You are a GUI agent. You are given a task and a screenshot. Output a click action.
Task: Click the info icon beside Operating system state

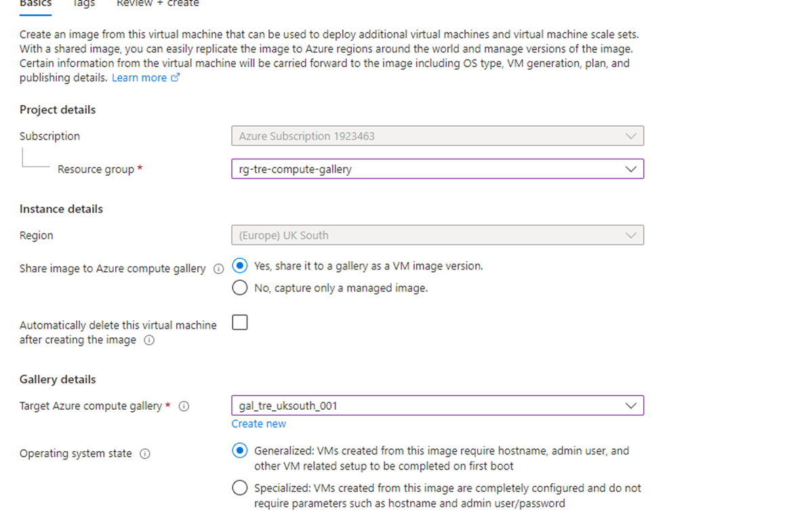click(x=144, y=453)
